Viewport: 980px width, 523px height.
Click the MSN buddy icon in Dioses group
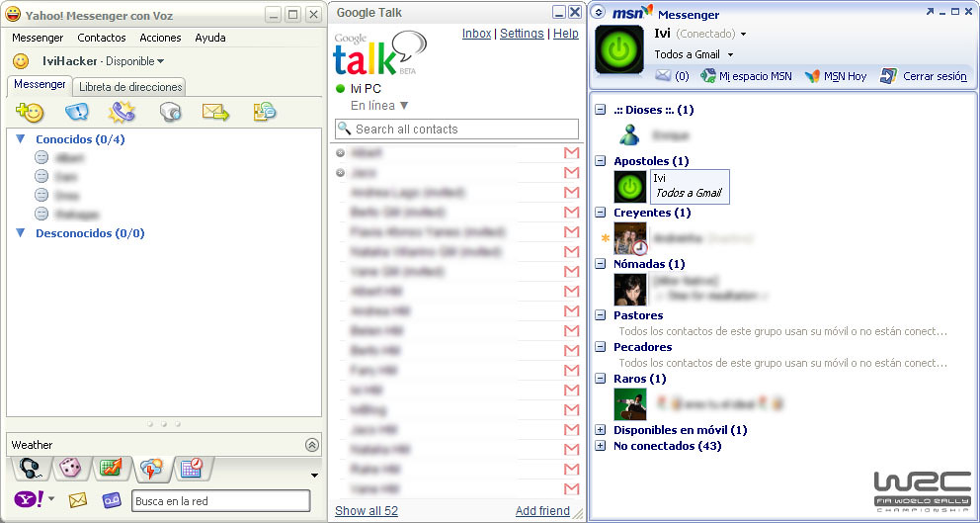pos(629,134)
